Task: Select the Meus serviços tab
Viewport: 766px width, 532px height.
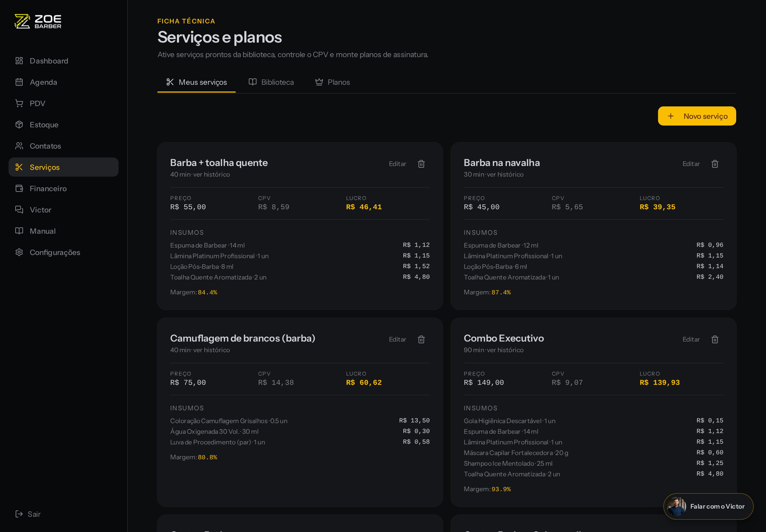Action: pos(196,82)
